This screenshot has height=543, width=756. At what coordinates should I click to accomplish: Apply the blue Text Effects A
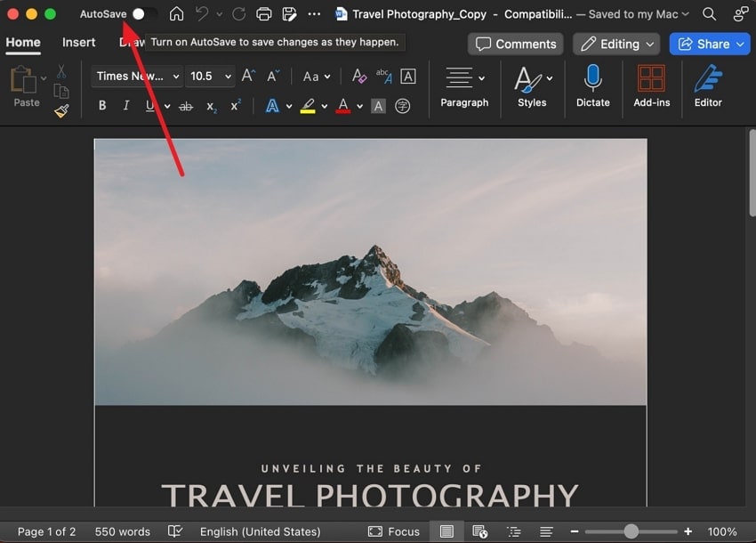(272, 106)
